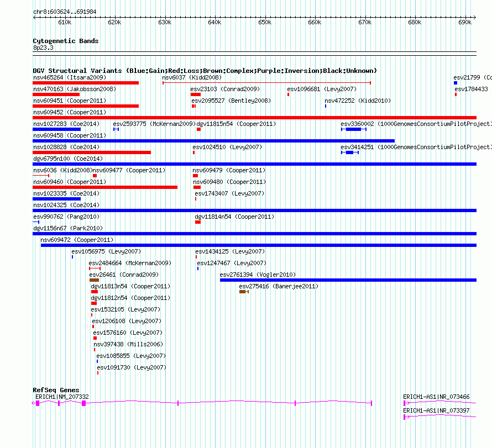Click the 680k ruler position label
Screen dimensions: 492x448
click(415, 22)
